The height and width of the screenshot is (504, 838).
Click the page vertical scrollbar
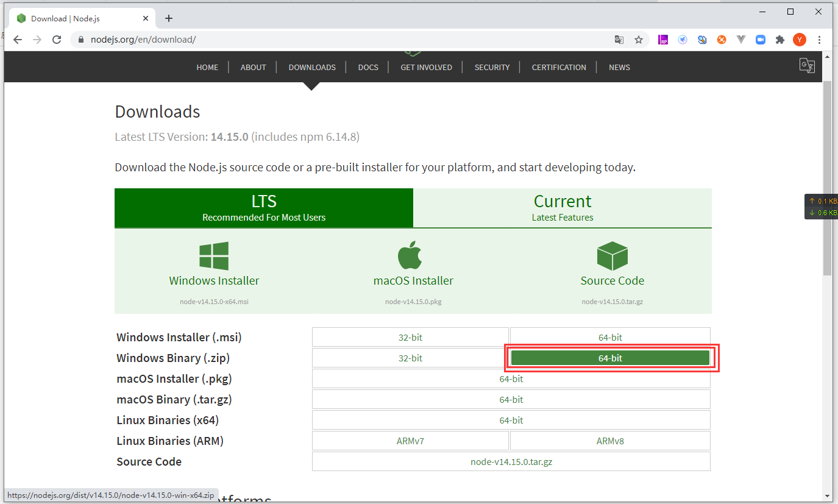(x=827, y=177)
